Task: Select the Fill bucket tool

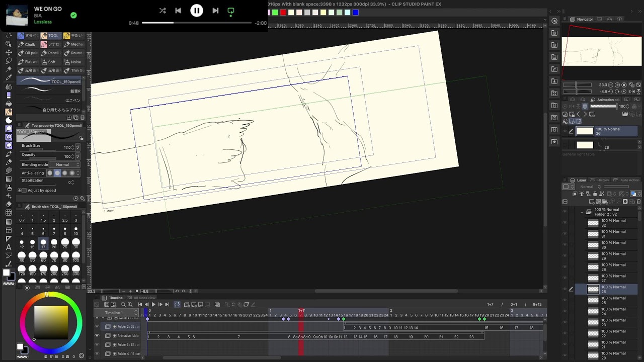Action: point(9,103)
